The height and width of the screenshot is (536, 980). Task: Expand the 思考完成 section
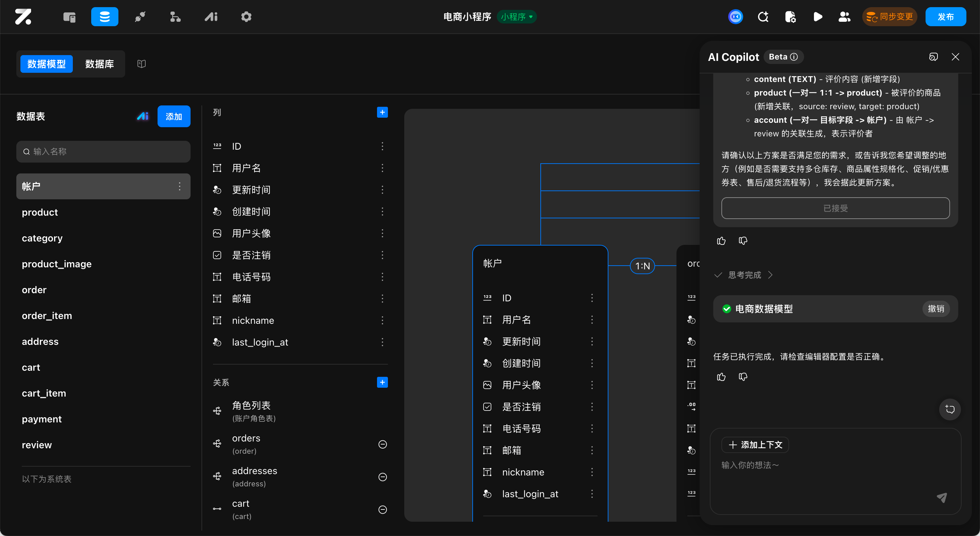(744, 275)
